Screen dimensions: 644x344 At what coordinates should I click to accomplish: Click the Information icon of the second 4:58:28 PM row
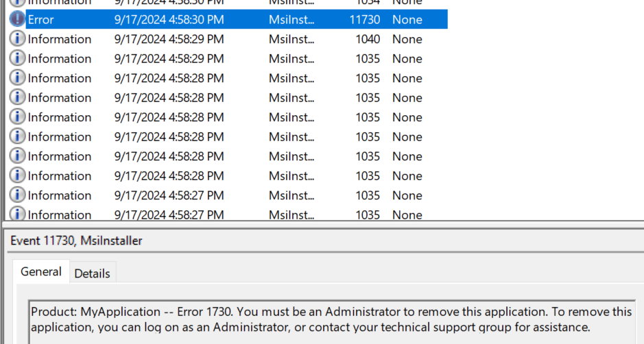tap(17, 97)
